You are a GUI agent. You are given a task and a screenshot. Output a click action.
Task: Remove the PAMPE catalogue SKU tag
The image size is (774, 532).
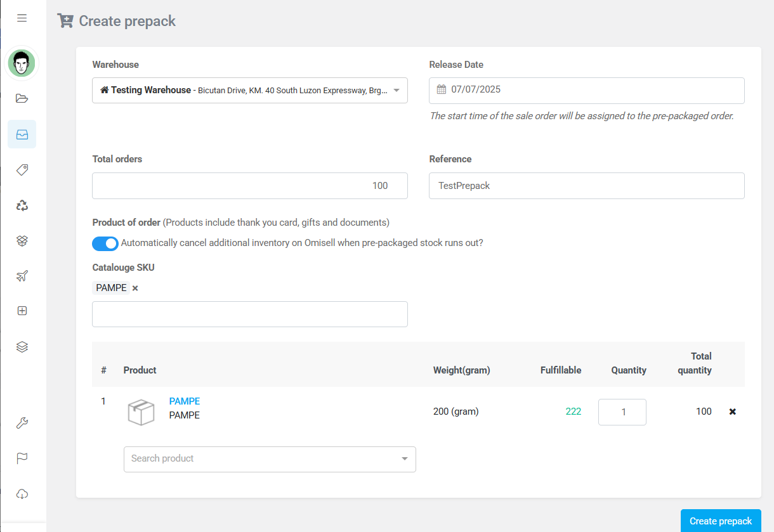coord(135,289)
